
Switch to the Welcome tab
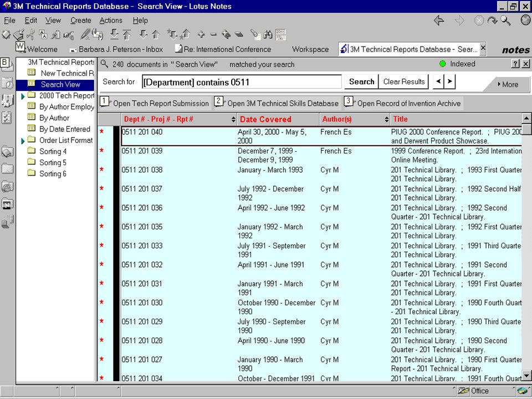click(x=37, y=49)
